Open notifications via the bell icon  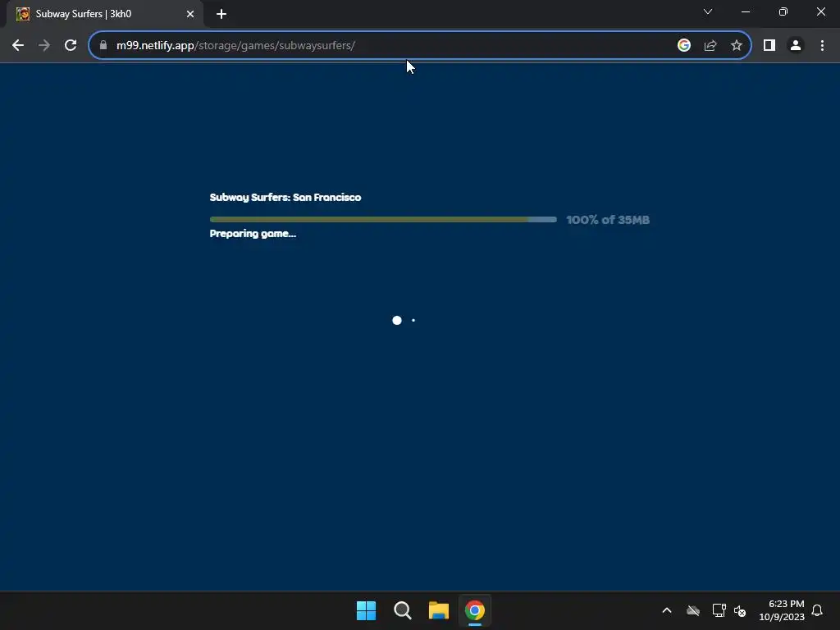pos(817,610)
